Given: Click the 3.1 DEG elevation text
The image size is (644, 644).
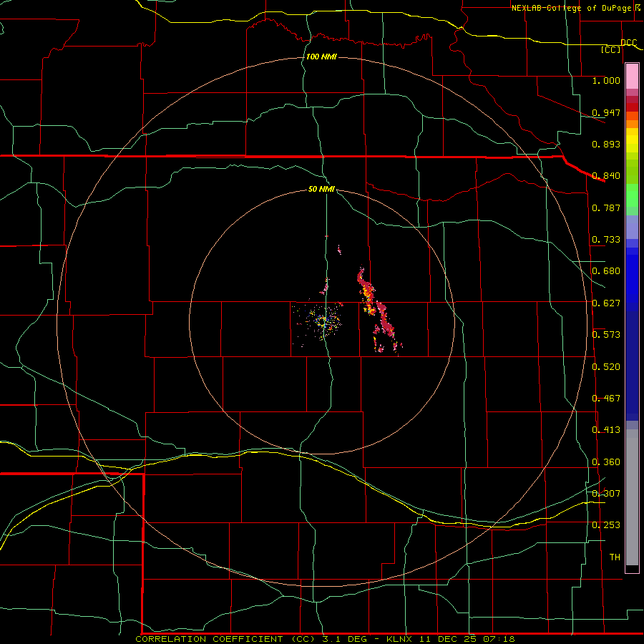Looking at the screenshot, I should (x=343, y=639).
